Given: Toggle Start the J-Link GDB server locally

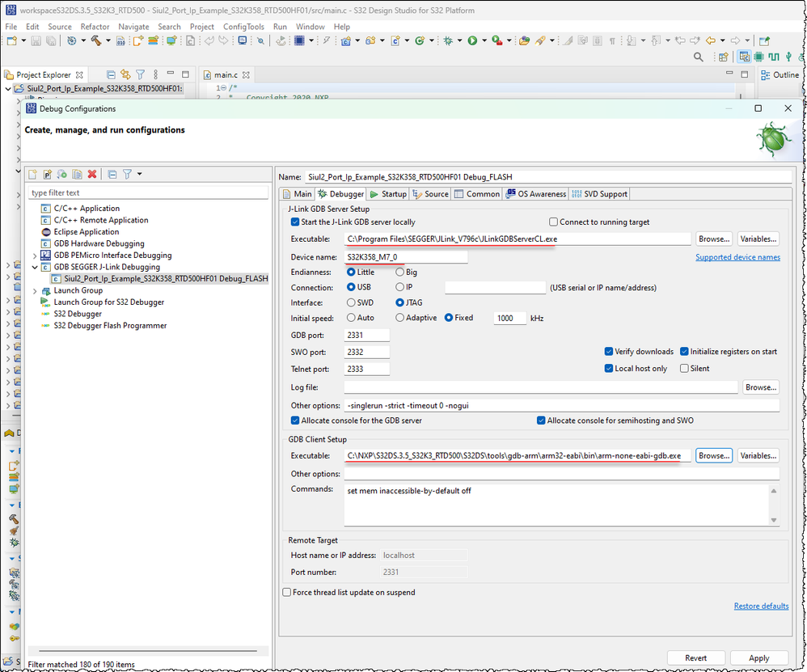Looking at the screenshot, I should [295, 222].
